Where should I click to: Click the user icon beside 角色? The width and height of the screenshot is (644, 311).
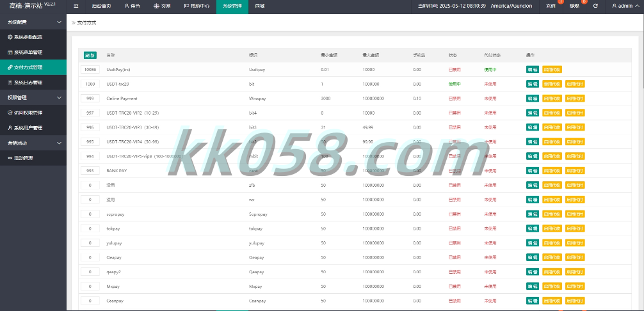(126, 6)
